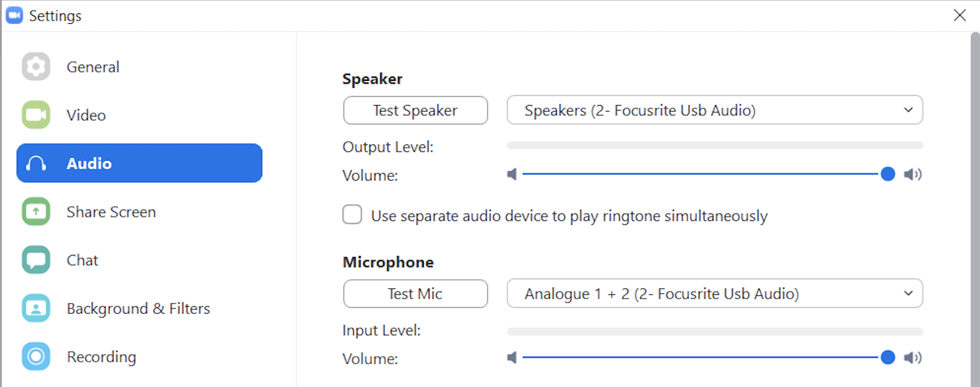Screen dimensions: 980x387
Task: Click the General gear icon
Action: pyautogui.click(x=36, y=67)
